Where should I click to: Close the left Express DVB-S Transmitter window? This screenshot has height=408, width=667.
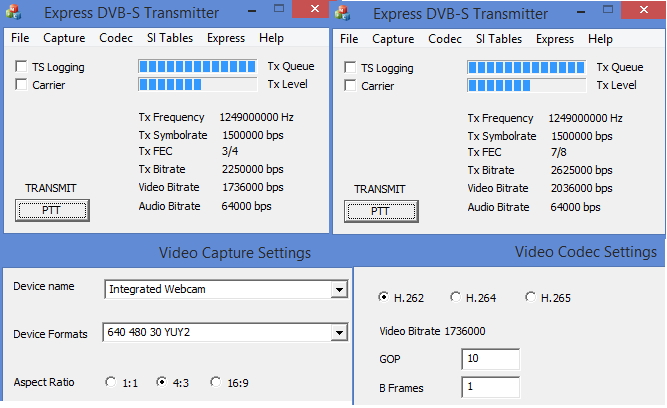[x=314, y=9]
